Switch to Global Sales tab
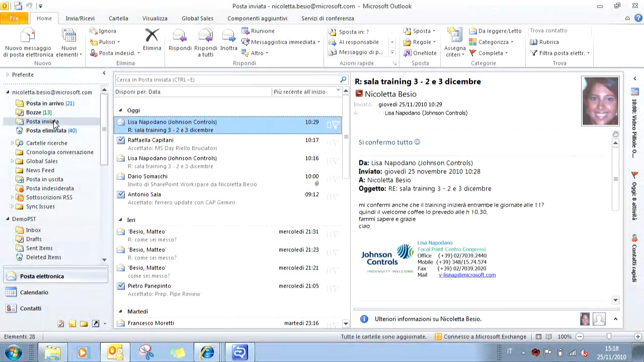Screen dimensions: 644x362 click(197, 18)
